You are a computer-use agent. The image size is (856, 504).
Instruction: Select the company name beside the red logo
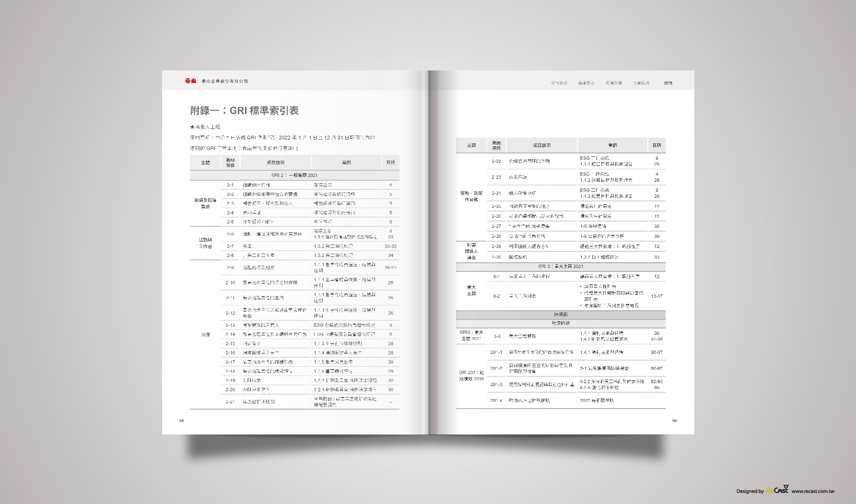[225, 82]
